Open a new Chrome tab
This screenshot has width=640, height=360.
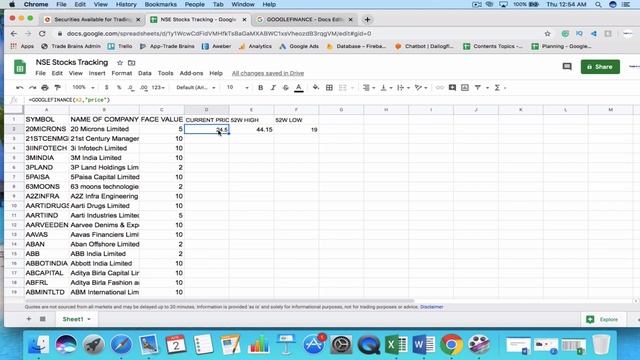(x=367, y=20)
